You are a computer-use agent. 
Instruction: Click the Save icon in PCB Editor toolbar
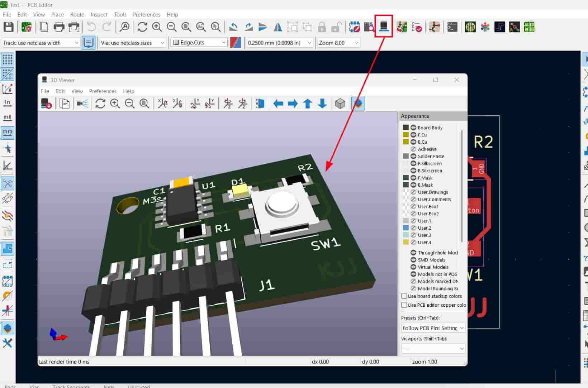[x=9, y=27]
